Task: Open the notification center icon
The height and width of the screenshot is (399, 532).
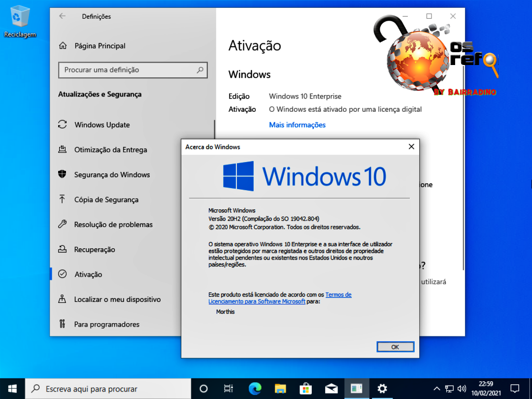Action: pos(515,389)
